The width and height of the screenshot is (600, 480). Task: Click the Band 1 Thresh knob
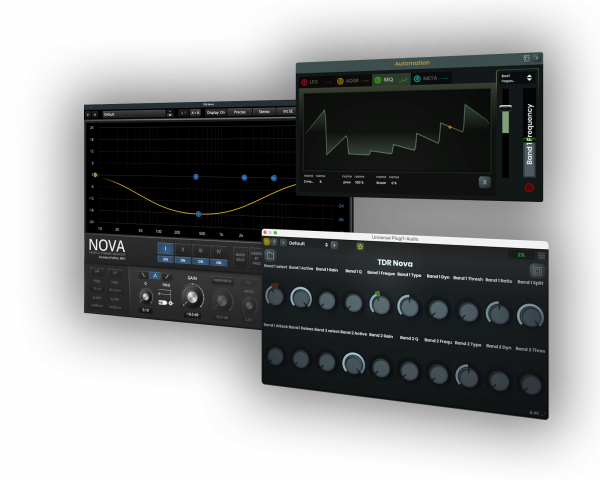tap(468, 312)
